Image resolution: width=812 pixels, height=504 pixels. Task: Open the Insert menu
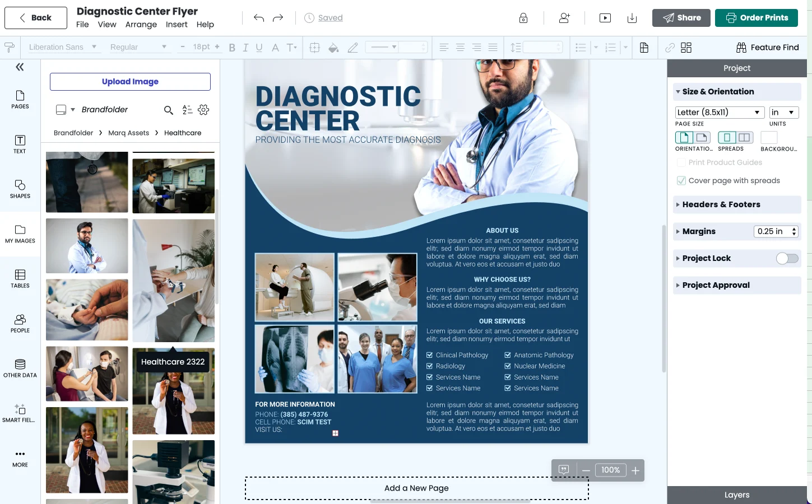177,24
